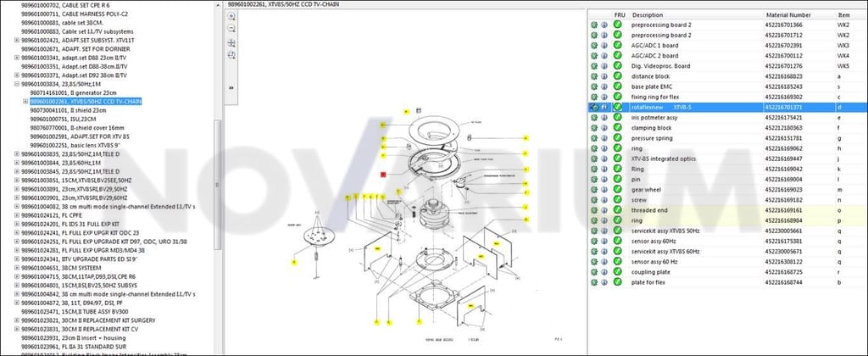Expand the toolbar with double-chevron button
Image resolution: width=868 pixels, height=356 pixels.
tap(231, 87)
